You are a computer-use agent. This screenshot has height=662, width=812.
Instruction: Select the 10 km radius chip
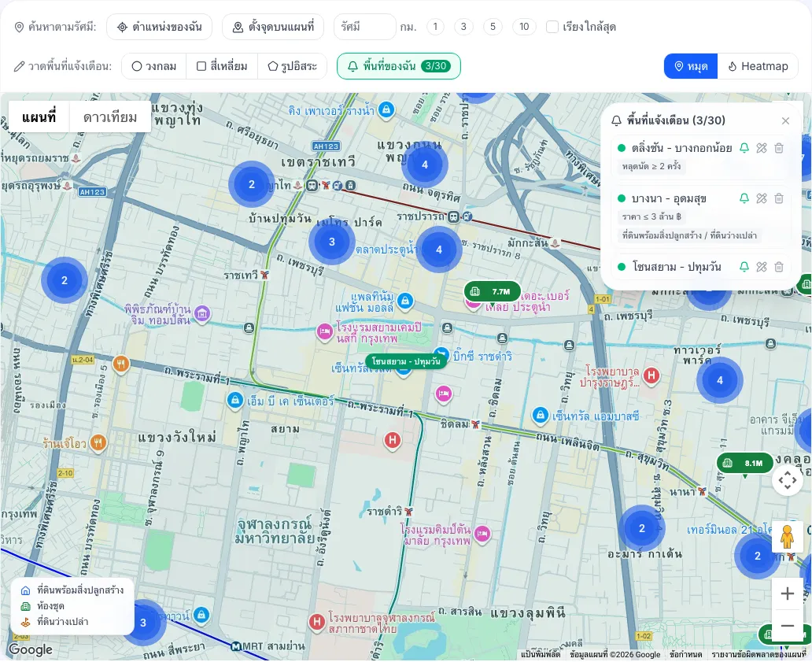pos(524,27)
